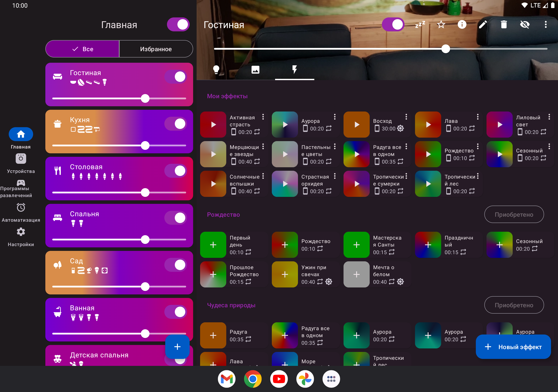Click the crossed-eye hide icon
Image resolution: width=558 pixels, height=392 pixels.
525,25
